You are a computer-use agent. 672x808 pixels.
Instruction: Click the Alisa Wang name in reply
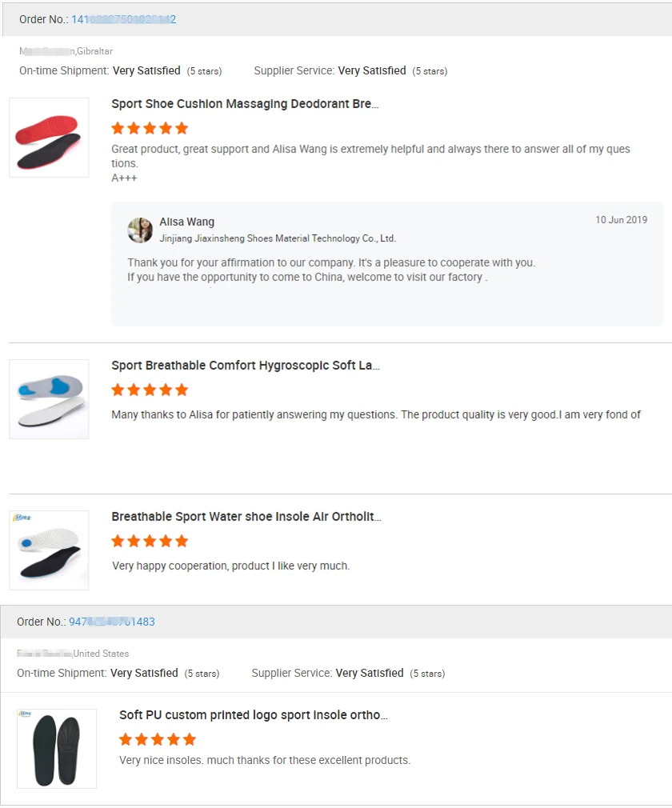tap(186, 222)
